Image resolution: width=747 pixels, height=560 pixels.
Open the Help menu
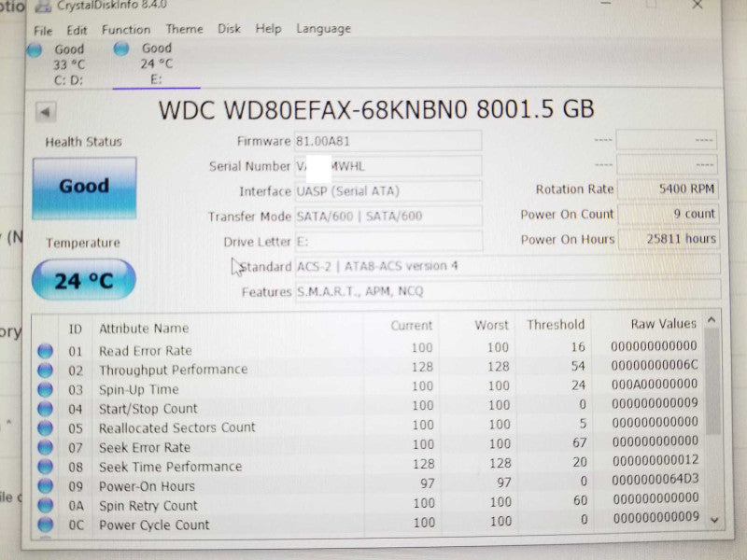coord(268,29)
